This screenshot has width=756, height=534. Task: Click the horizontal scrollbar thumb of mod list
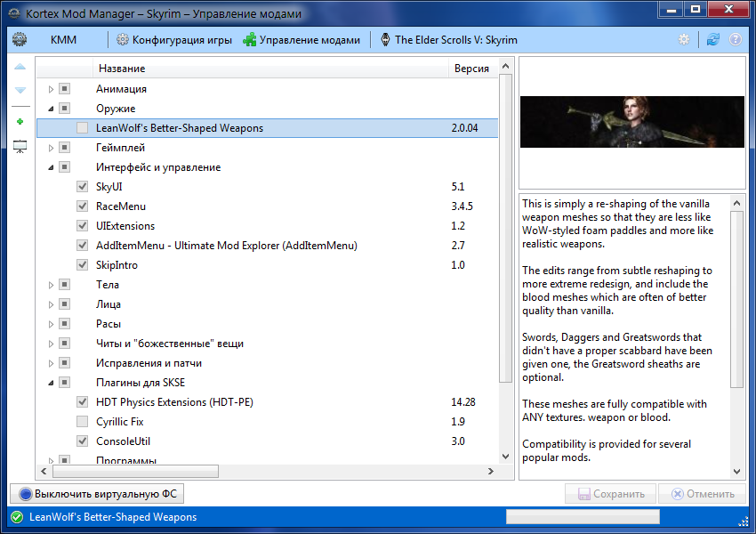[x=135, y=472]
